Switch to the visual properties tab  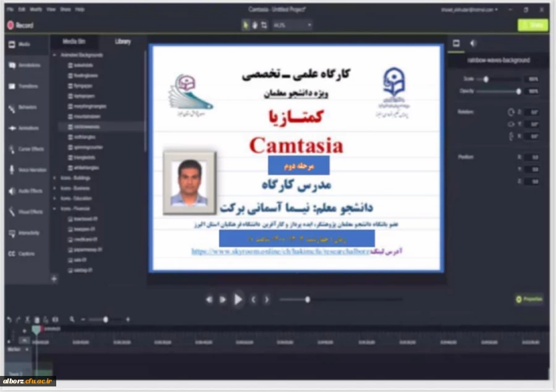pos(457,44)
